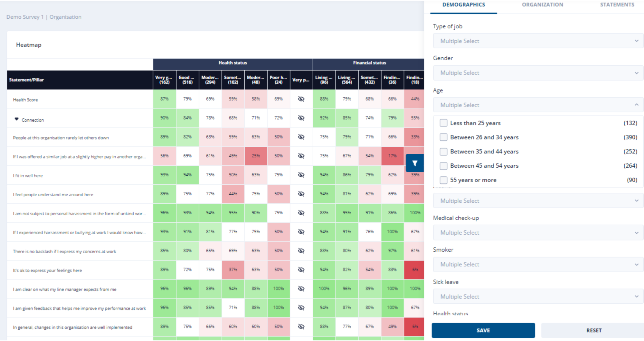Click hidden eye icon in 'It's ok to express your feelings' row
Image resolution: width=644 pixels, height=341 pixels.
[x=301, y=269]
